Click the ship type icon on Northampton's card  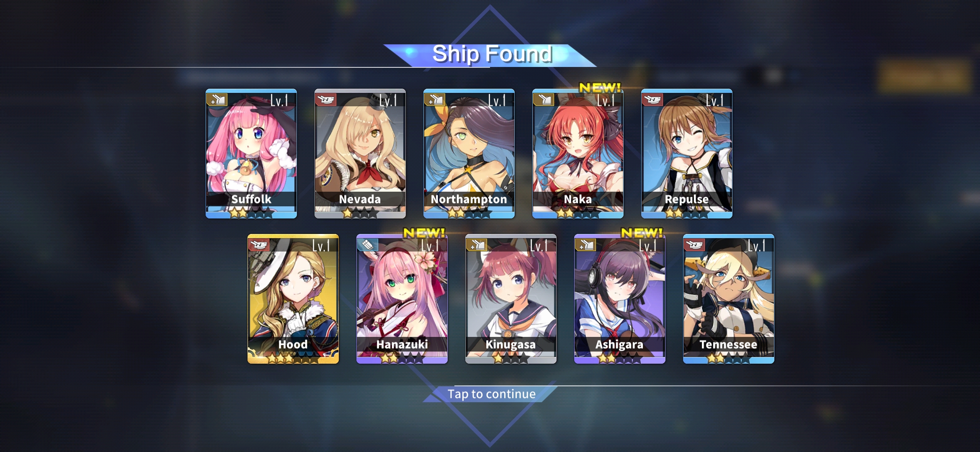click(435, 100)
